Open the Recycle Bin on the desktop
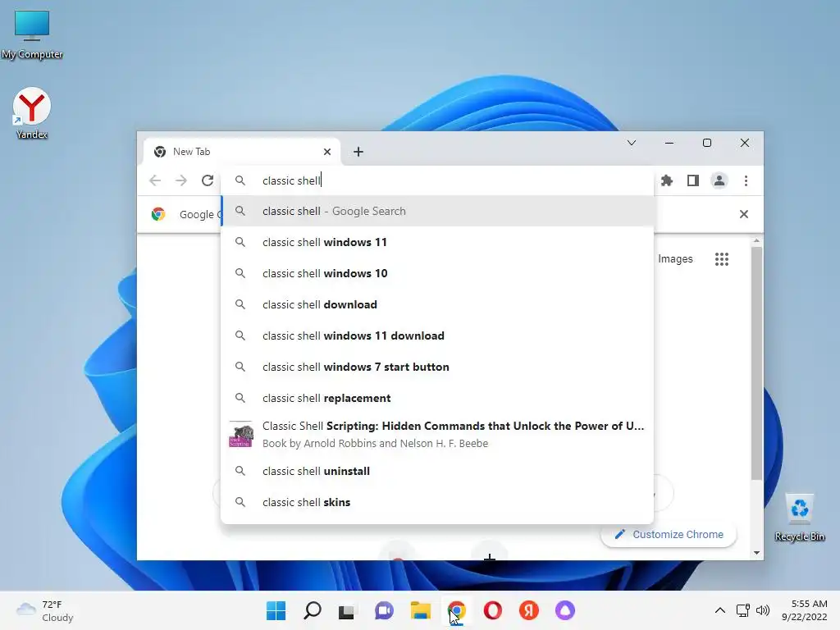This screenshot has width=840, height=630. pos(799,518)
